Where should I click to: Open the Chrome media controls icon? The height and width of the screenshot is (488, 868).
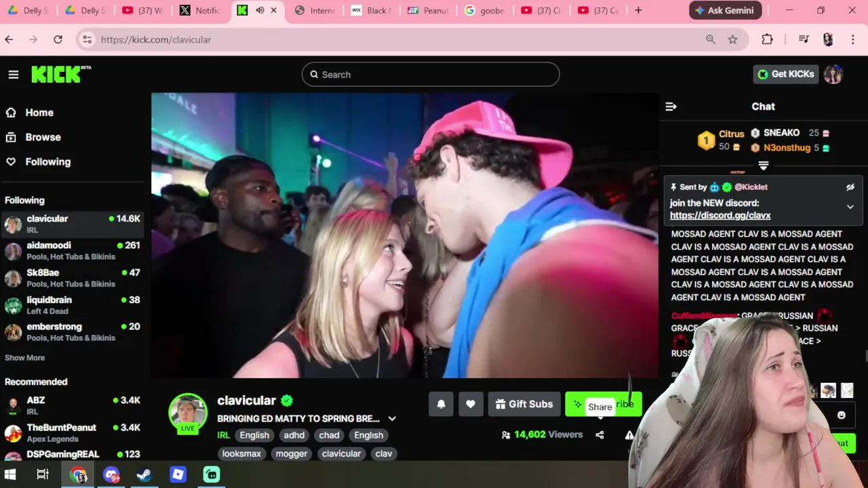(x=804, y=39)
